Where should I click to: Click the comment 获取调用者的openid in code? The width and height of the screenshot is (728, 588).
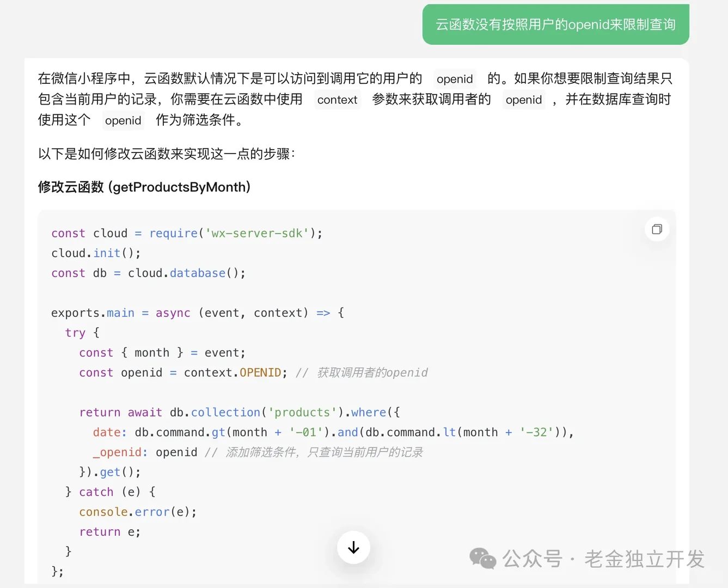click(372, 372)
